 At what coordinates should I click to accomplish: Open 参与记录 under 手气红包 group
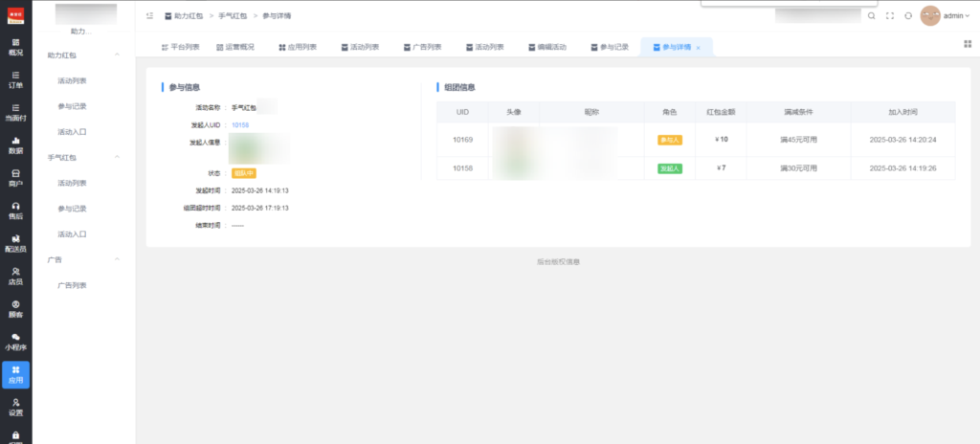point(72,209)
